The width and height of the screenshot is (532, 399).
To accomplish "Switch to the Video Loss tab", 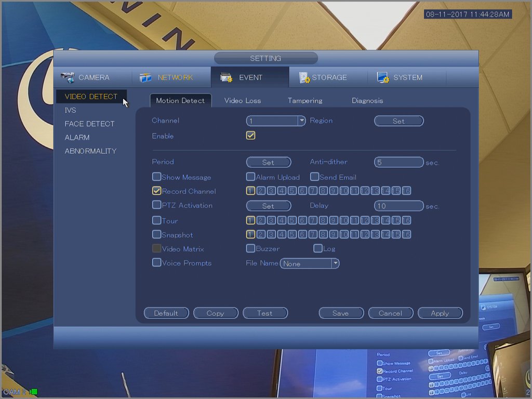I will tap(243, 101).
